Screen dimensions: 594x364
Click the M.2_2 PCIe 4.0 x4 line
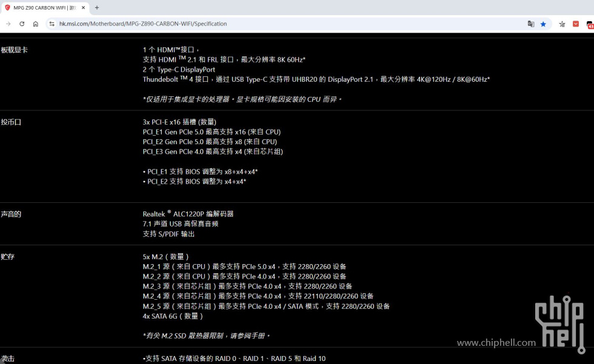(244, 277)
